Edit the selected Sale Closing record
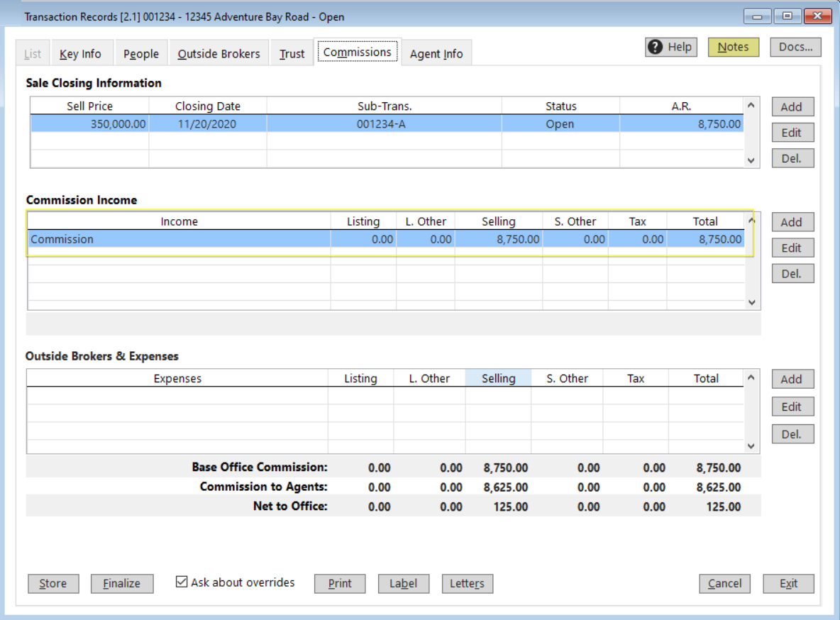840x620 pixels. click(792, 132)
